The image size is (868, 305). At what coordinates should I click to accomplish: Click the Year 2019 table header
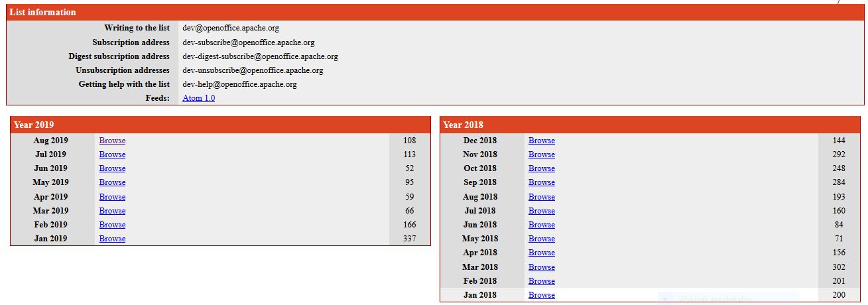220,125
